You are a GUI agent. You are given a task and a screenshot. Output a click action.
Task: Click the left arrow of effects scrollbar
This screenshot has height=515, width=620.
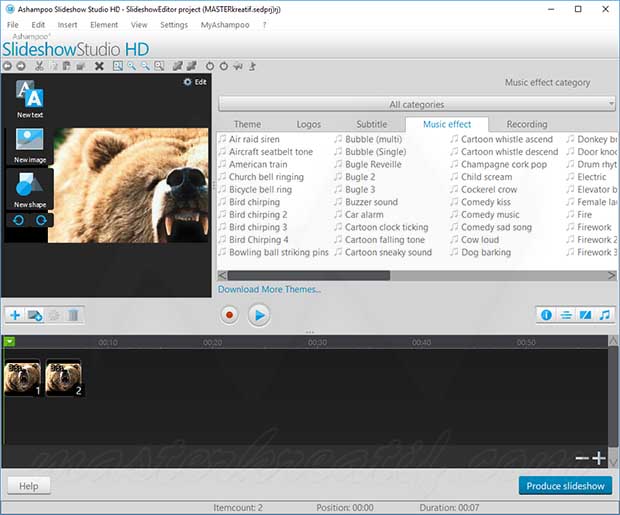coord(222,275)
